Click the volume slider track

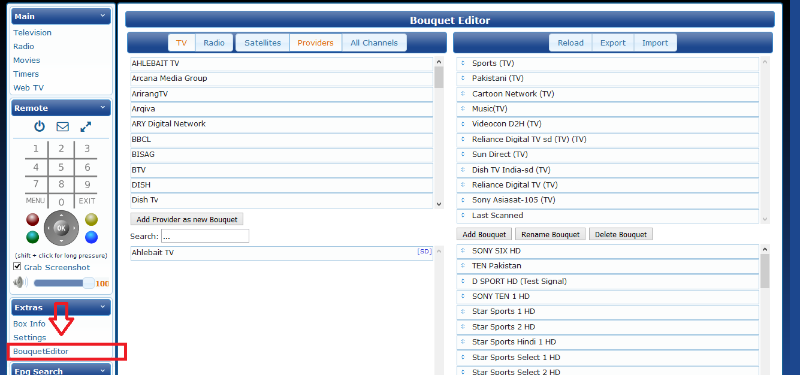coord(61,283)
